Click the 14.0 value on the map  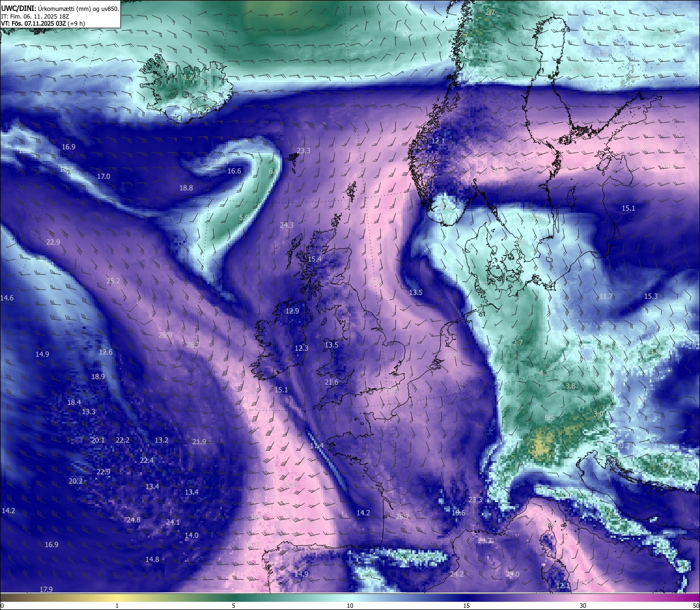coord(191,536)
